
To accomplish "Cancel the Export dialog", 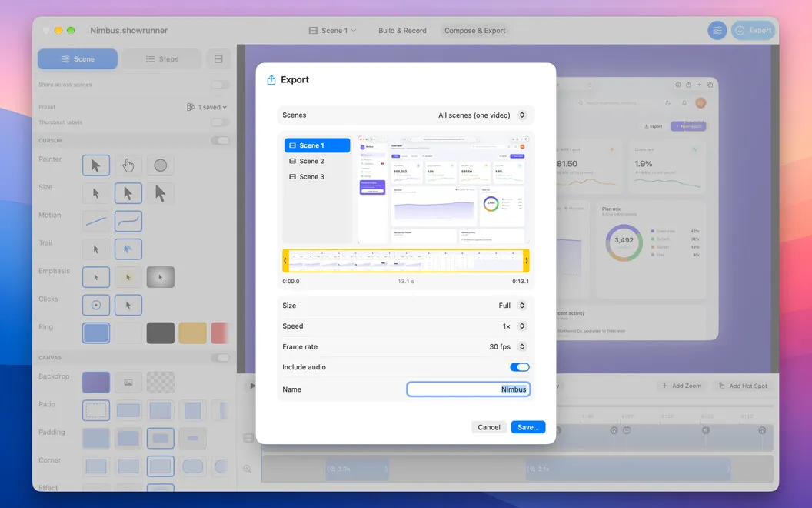I will pos(489,427).
